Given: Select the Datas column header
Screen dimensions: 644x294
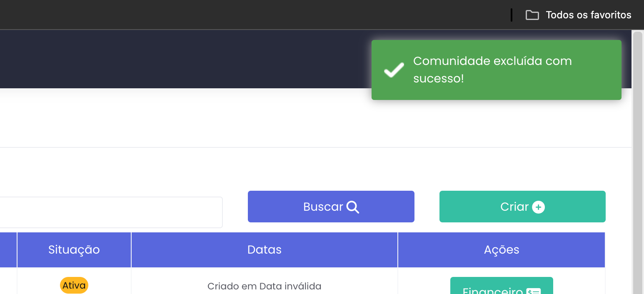Looking at the screenshot, I should click(x=265, y=250).
